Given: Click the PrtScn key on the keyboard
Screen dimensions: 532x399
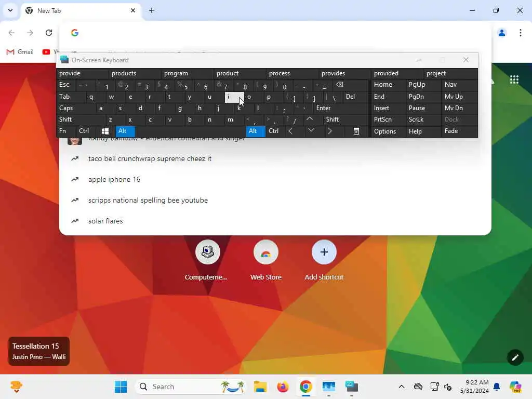Looking at the screenshot, I should [389, 119].
